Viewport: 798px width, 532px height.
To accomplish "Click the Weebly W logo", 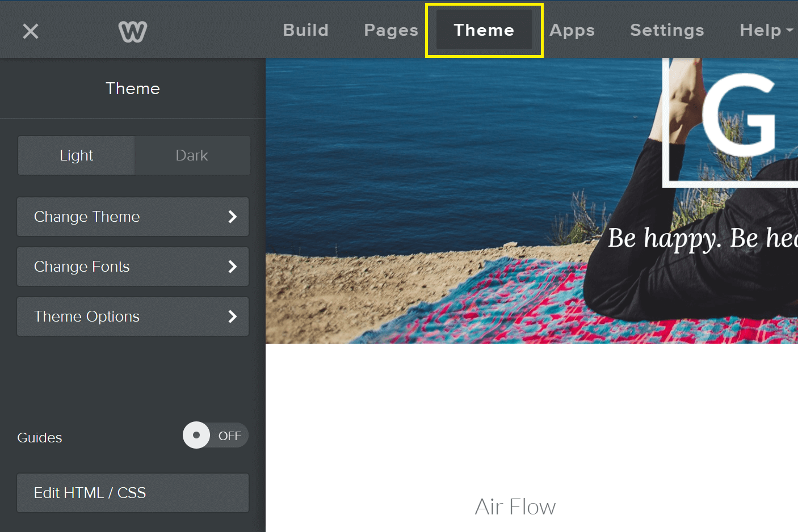I will (x=133, y=31).
